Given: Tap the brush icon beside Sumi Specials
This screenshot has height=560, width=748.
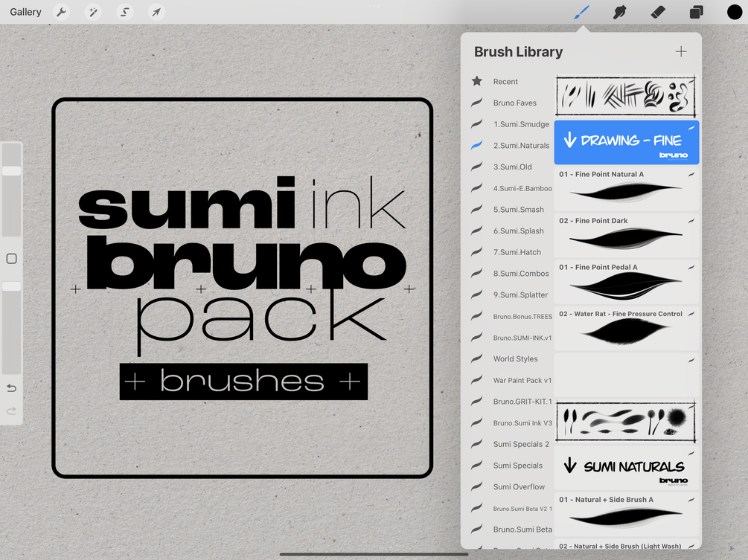Looking at the screenshot, I should click(x=476, y=465).
